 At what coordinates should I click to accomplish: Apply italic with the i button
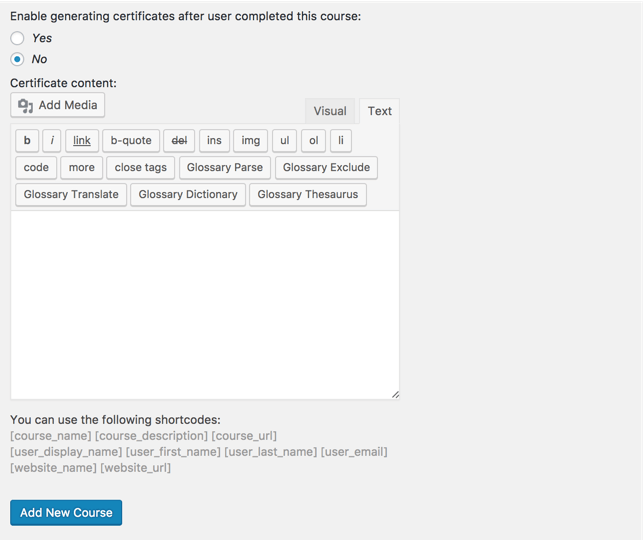click(x=53, y=141)
